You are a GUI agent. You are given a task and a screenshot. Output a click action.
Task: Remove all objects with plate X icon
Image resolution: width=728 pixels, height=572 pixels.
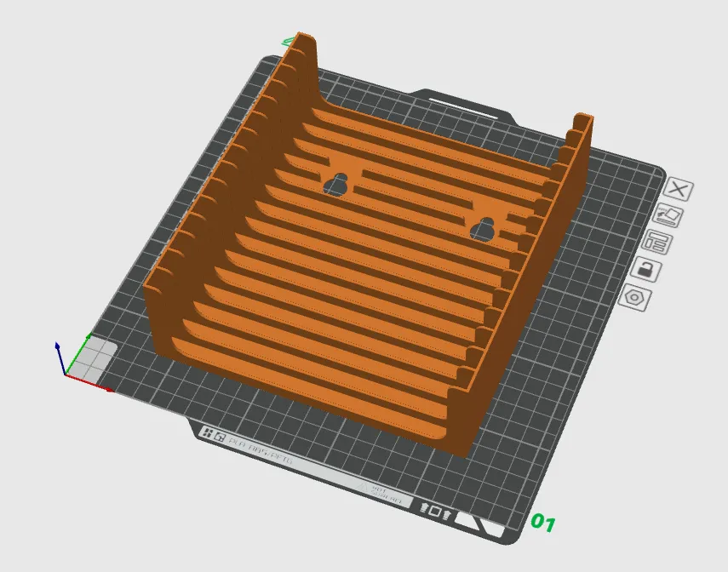point(679,190)
